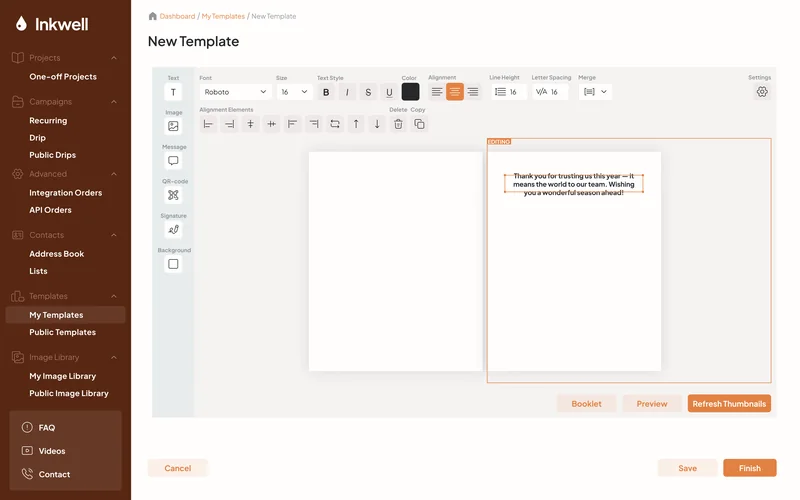Select My Templates in sidebar
Viewport: 800px width, 500px height.
click(x=65, y=315)
